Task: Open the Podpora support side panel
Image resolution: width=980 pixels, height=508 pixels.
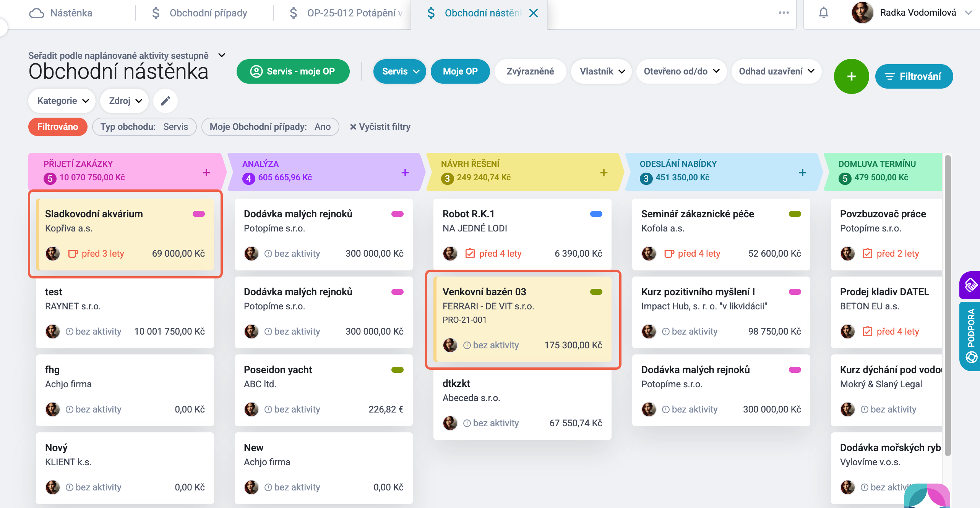Action: pyautogui.click(x=971, y=336)
